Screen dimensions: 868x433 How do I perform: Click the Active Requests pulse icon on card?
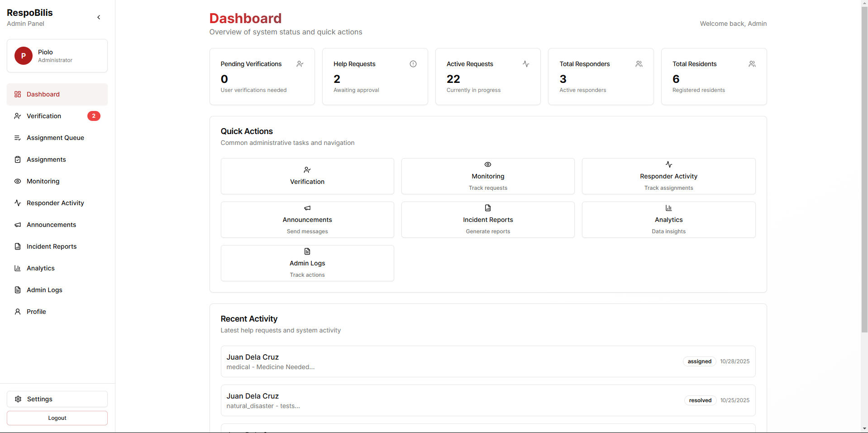click(526, 64)
